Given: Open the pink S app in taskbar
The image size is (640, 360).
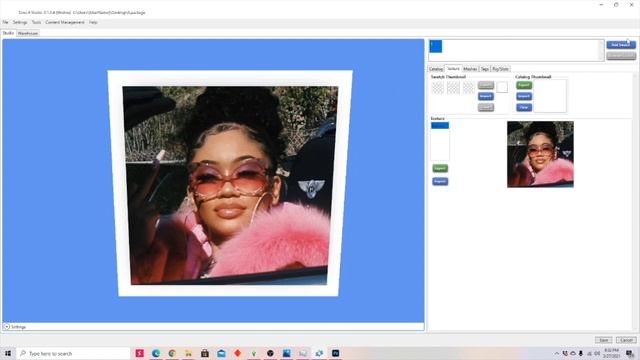Looking at the screenshot, I should pyautogui.click(x=140, y=353).
